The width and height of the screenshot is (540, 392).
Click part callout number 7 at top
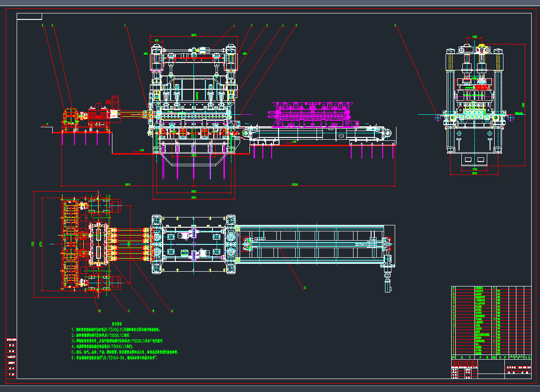point(124,25)
